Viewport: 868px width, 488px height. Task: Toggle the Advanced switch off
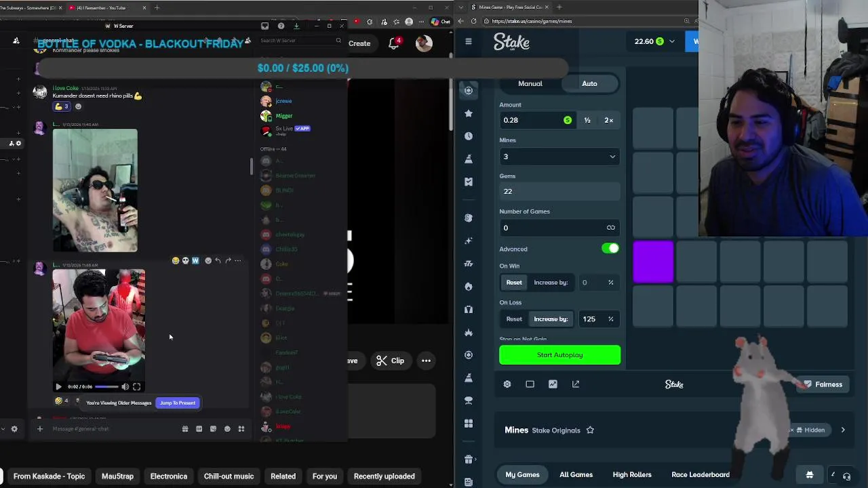(x=610, y=249)
